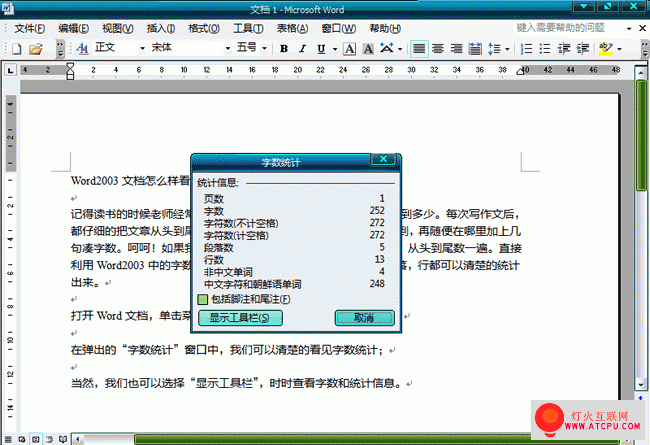
Task: Click vertical scrollbar down arrow
Action: (641, 384)
